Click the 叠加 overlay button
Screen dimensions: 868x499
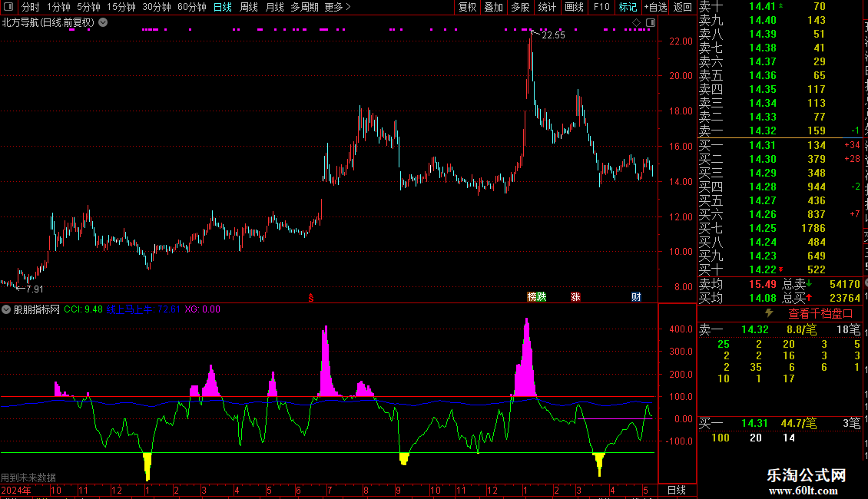[494, 7]
